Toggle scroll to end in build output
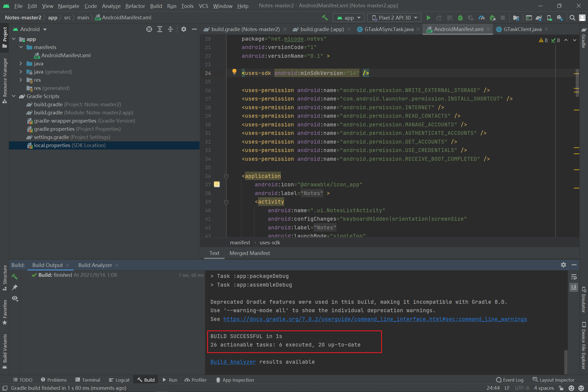 coord(574,287)
